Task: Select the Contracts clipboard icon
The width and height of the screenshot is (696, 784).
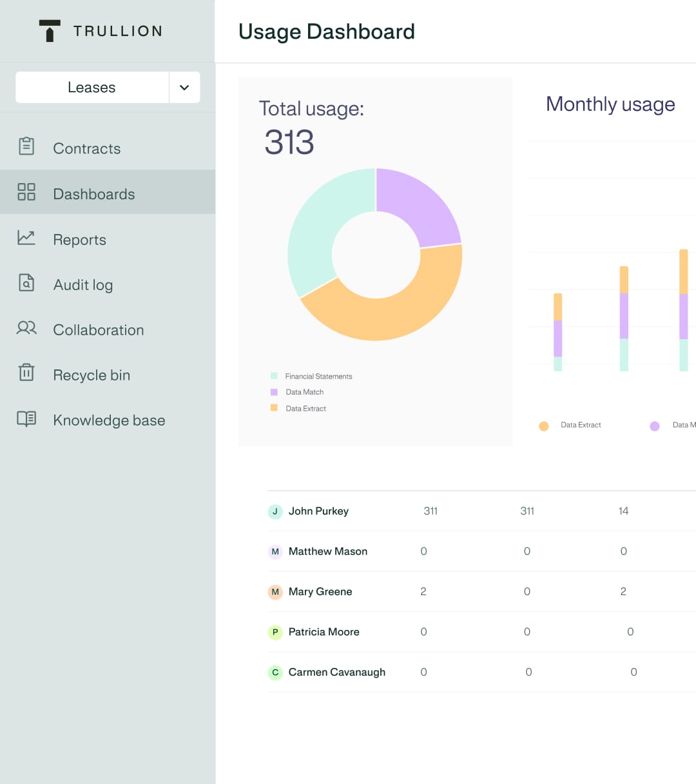Action: click(x=26, y=147)
